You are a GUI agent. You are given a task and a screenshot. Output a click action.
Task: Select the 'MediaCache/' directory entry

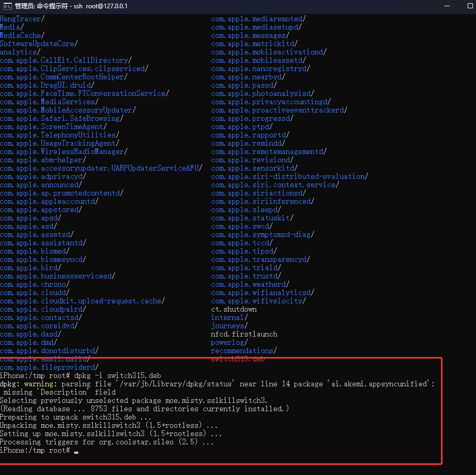click(x=22, y=35)
